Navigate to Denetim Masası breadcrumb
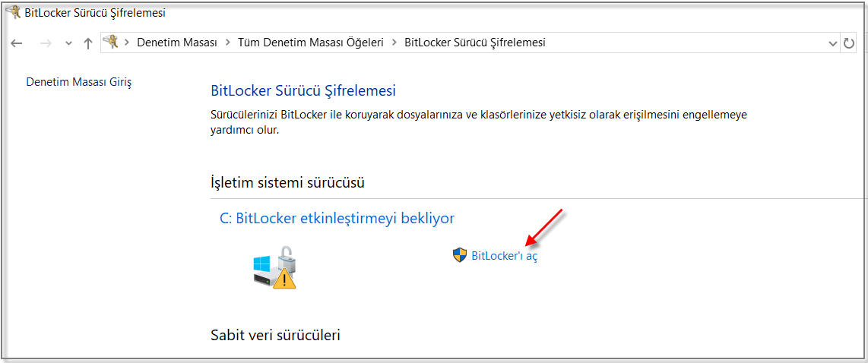Image resolution: width=868 pixels, height=363 pixels. tap(177, 43)
